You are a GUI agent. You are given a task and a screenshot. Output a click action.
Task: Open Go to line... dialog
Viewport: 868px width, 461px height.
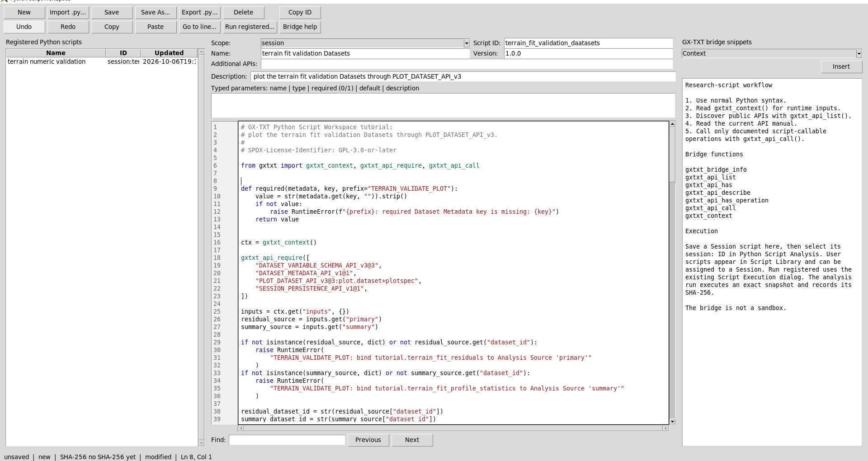tap(200, 27)
